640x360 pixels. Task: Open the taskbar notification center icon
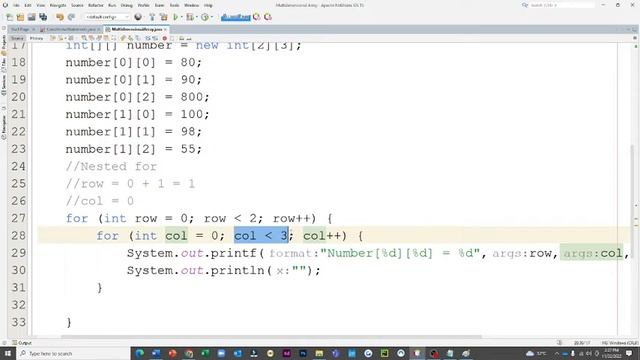click(629, 353)
